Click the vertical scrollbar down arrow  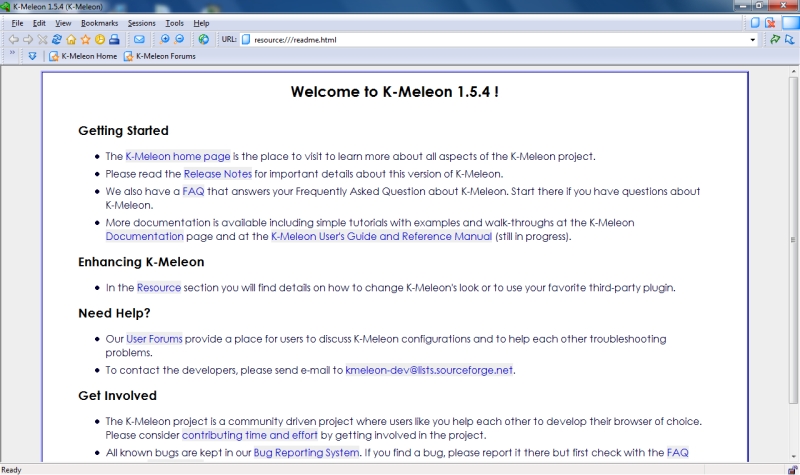coord(793,457)
